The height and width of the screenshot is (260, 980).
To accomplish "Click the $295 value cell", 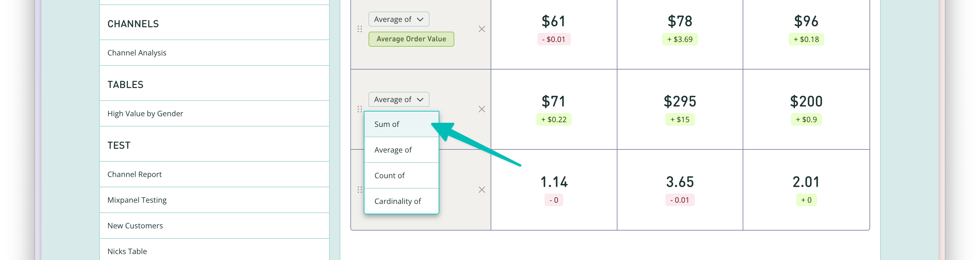I will (679, 109).
